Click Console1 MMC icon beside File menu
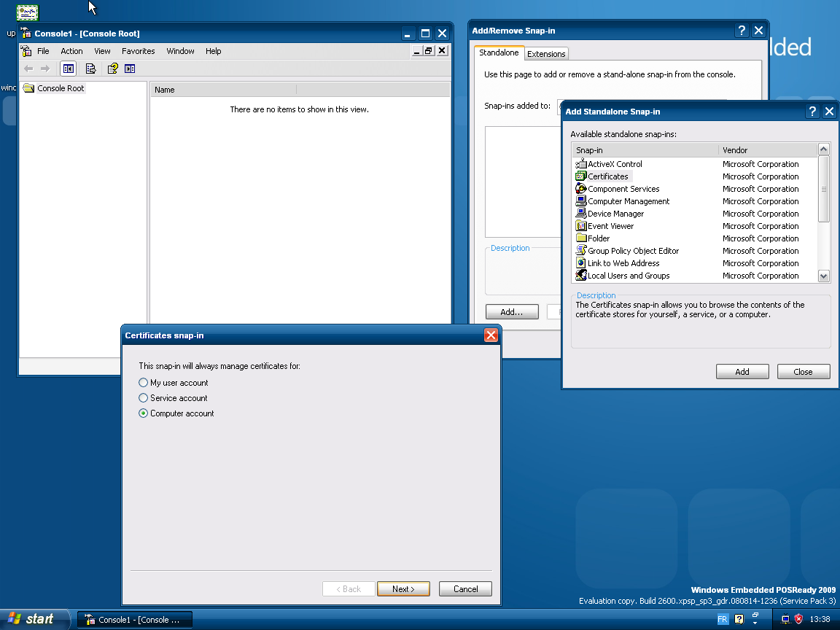 [x=26, y=51]
